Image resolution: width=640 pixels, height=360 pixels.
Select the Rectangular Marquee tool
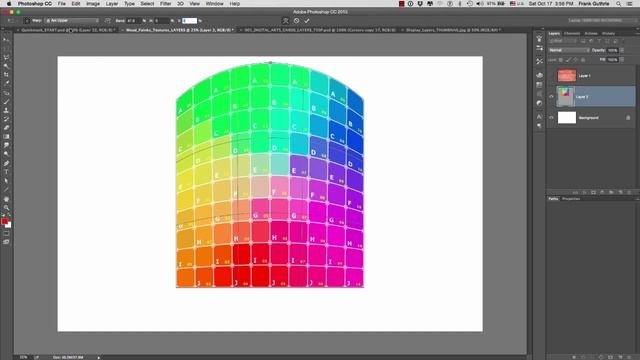pos(6,49)
